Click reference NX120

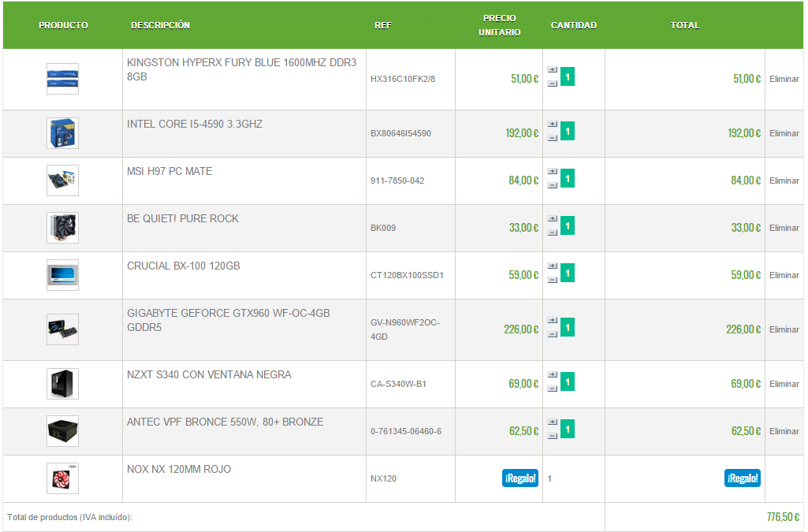coord(383,479)
